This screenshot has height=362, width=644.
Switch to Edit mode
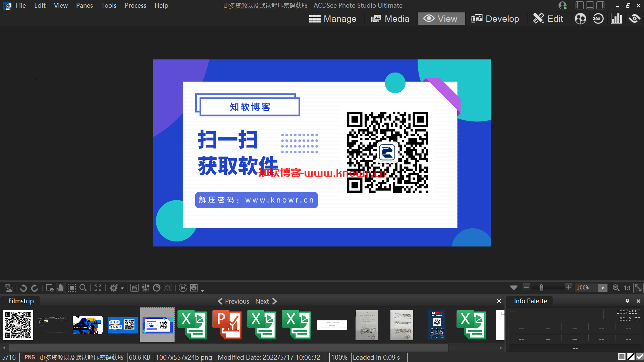click(548, 19)
